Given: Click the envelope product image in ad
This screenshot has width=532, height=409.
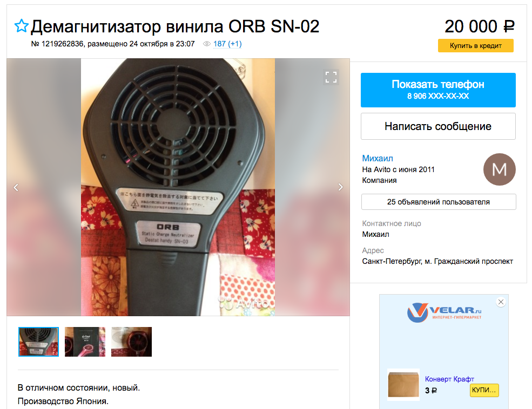Looking at the screenshot, I should (403, 385).
